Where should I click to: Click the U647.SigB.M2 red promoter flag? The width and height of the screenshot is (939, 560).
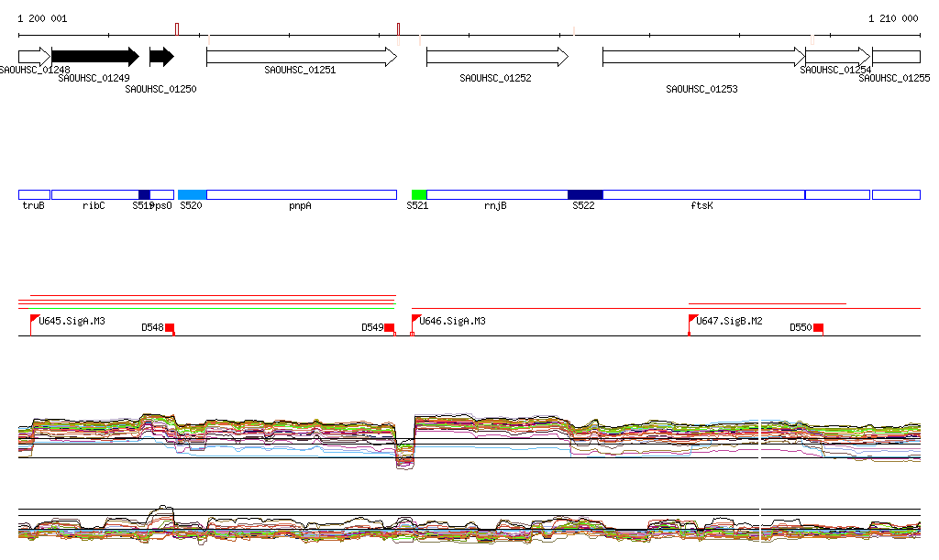[692, 320]
